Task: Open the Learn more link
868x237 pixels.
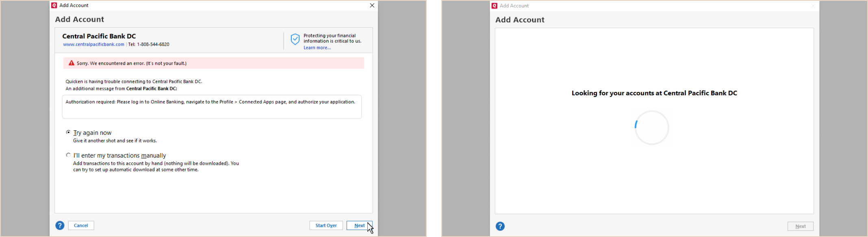Action: [317, 48]
